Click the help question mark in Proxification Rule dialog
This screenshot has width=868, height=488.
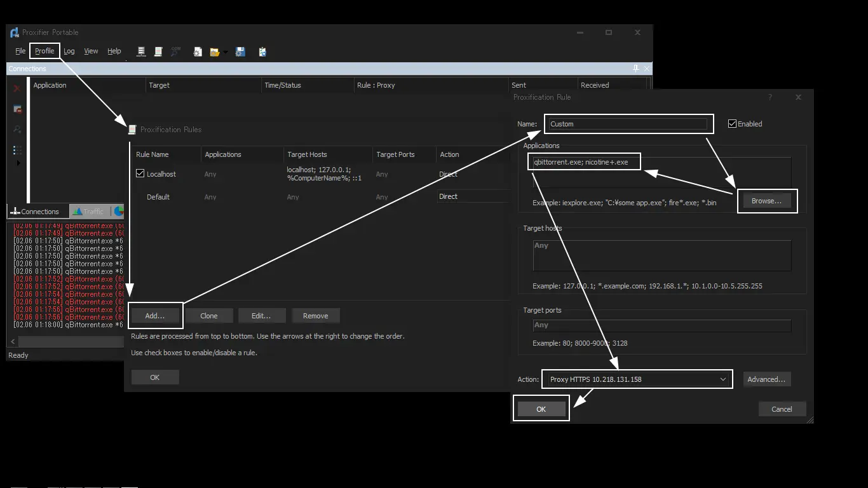click(770, 97)
